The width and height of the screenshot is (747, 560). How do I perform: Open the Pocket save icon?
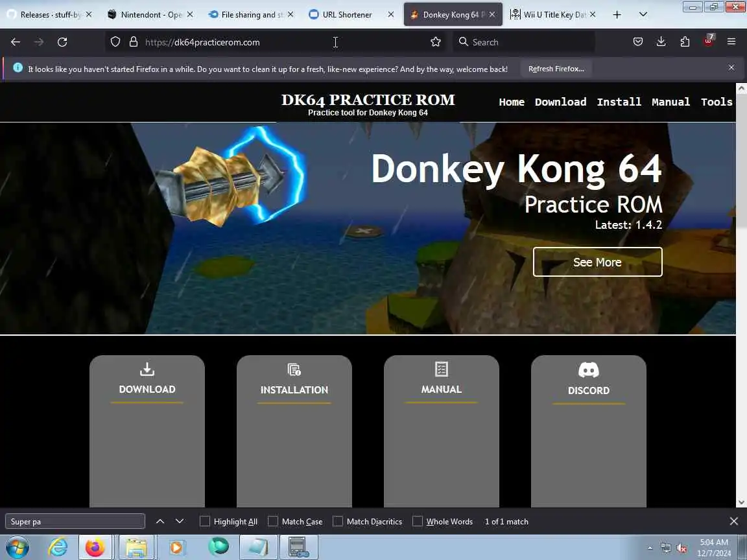point(638,42)
